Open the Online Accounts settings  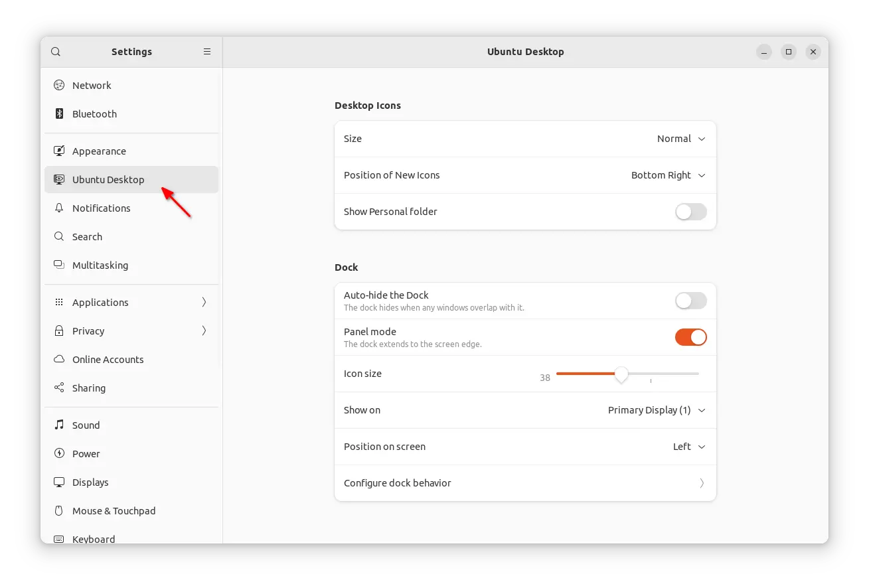click(x=108, y=359)
